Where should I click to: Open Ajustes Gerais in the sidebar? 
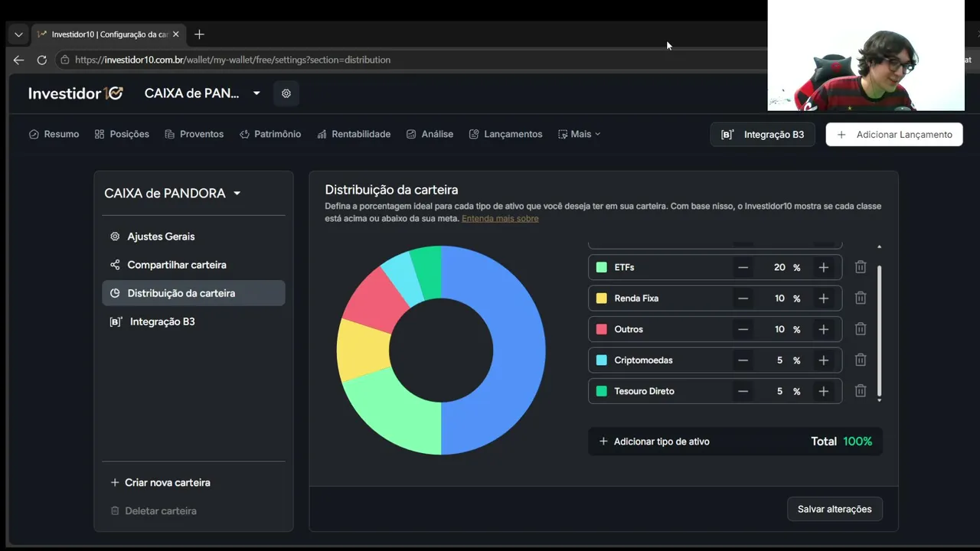click(193, 236)
